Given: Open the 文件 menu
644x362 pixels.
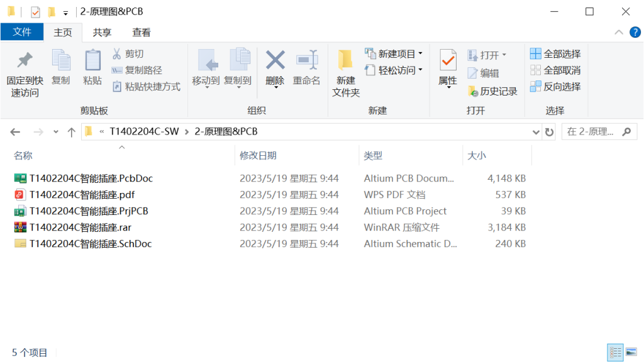Looking at the screenshot, I should click(22, 31).
